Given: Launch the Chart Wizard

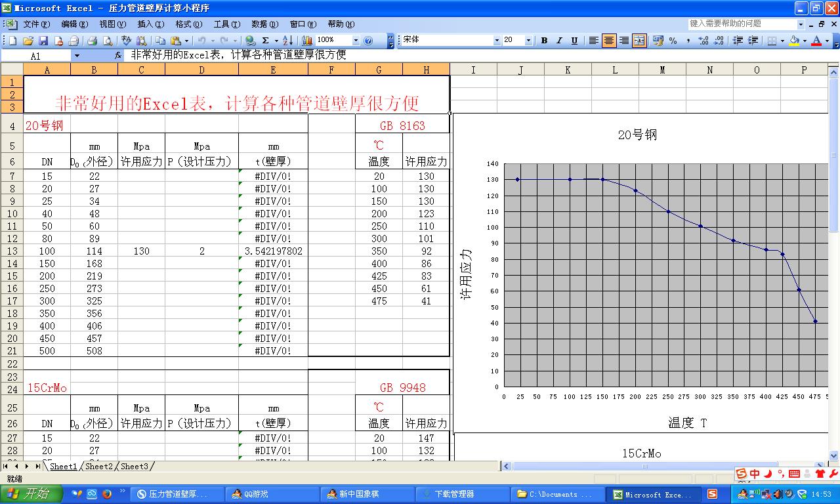Looking at the screenshot, I should (306, 41).
